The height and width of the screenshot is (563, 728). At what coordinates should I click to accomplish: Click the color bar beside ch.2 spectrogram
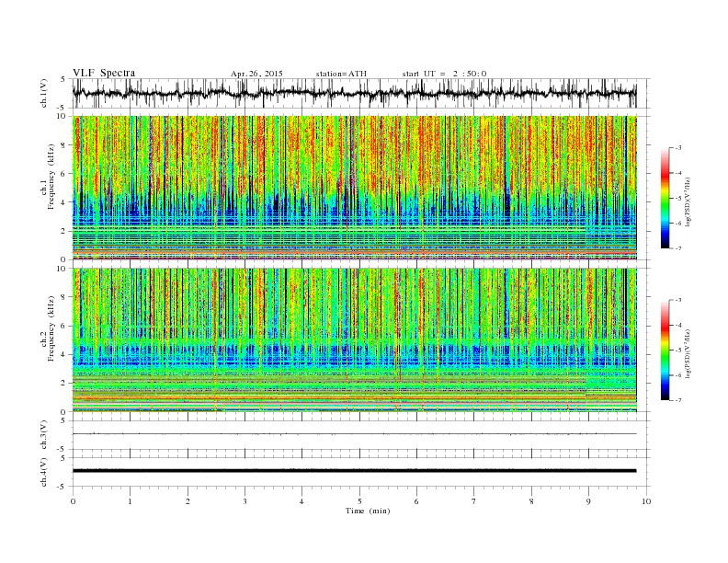[x=665, y=350]
